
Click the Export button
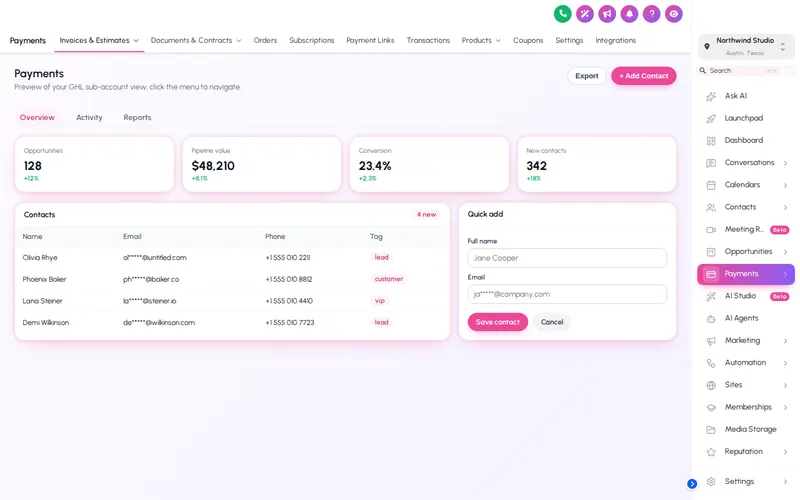(587, 76)
